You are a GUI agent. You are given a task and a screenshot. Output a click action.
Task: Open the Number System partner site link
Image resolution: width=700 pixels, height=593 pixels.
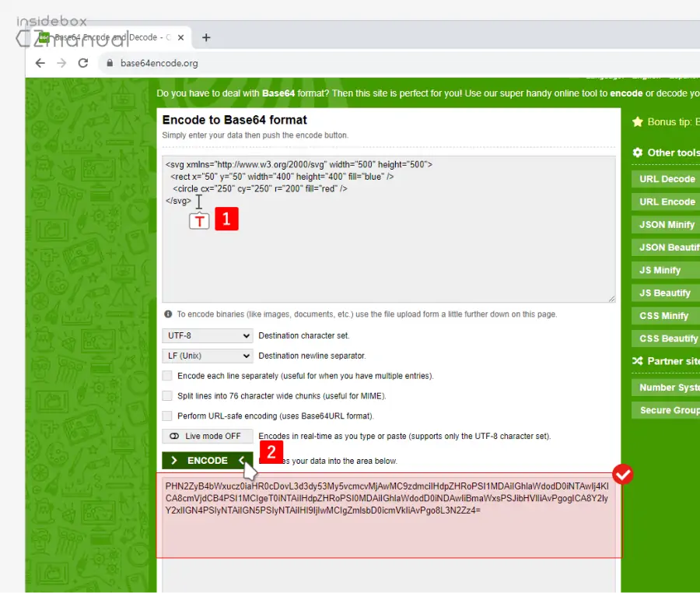coord(667,388)
